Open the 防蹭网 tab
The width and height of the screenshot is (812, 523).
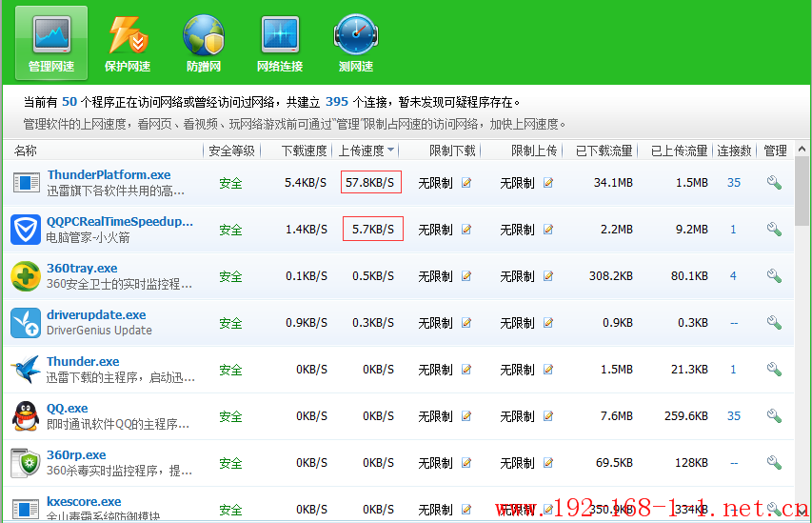pyautogui.click(x=204, y=43)
